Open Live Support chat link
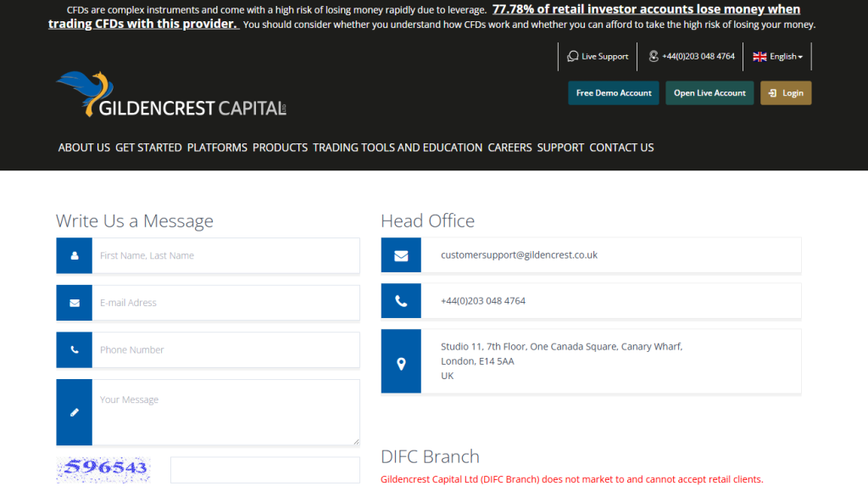Viewport: 868px width, 486px height. 598,57
